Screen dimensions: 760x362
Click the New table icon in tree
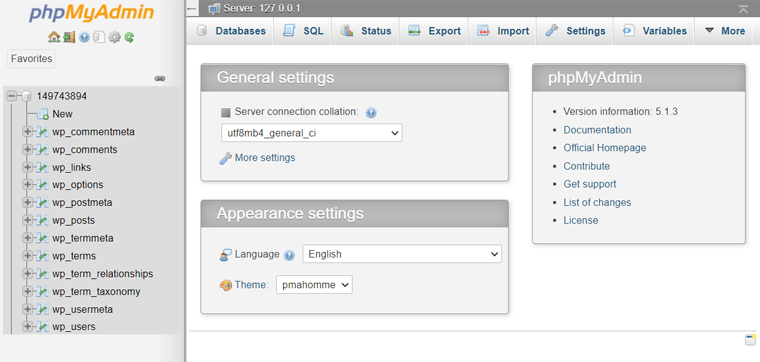tap(43, 114)
